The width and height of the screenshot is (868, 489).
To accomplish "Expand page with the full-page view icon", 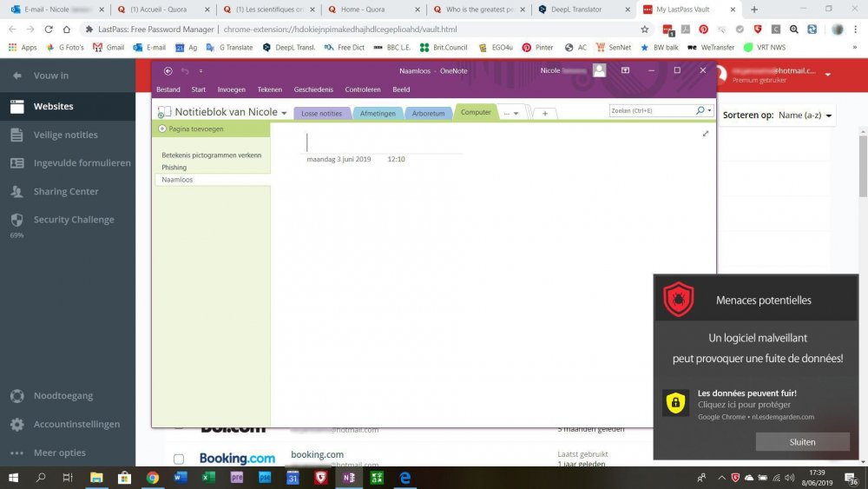I will point(705,134).
